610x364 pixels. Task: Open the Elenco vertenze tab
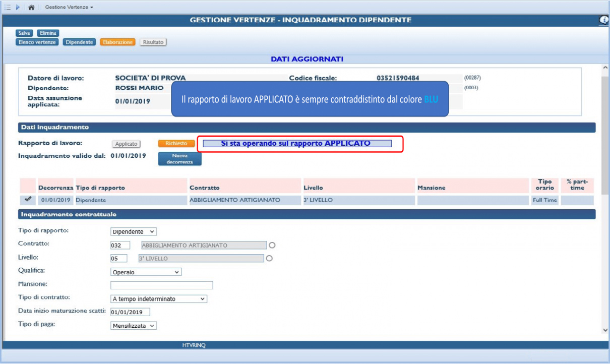pyautogui.click(x=37, y=42)
